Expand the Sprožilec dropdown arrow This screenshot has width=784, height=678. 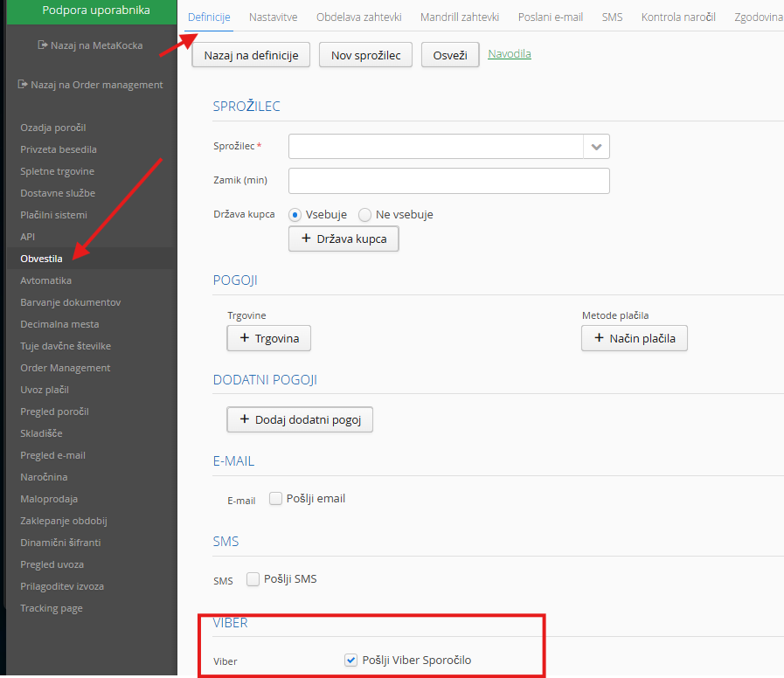[596, 147]
